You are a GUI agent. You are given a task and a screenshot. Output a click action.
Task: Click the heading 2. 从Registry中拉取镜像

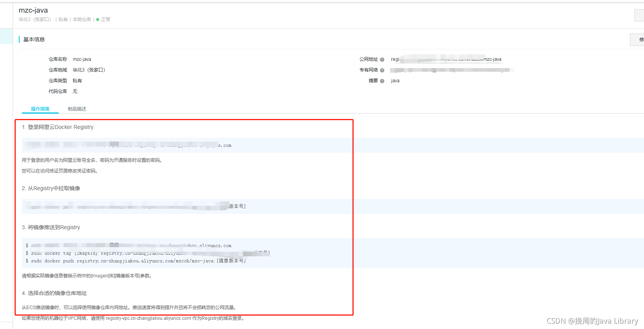pyautogui.click(x=51, y=188)
